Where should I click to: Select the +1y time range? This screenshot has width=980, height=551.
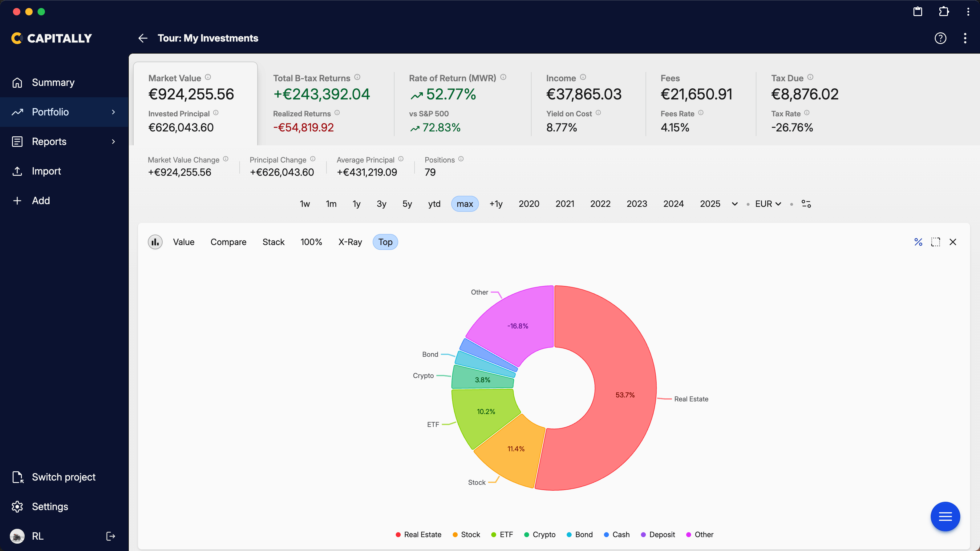(x=496, y=204)
